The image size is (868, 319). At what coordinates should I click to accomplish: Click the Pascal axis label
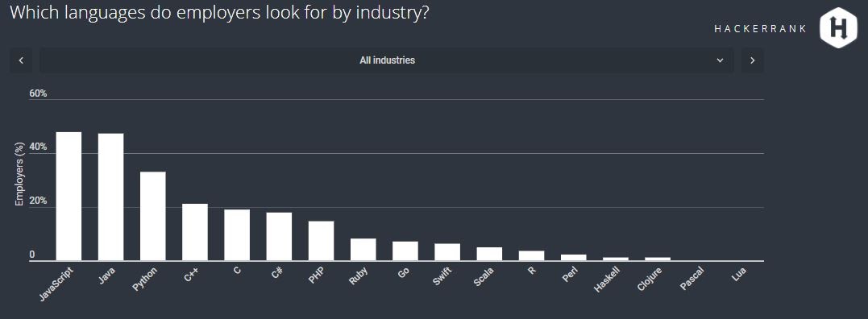pyautogui.click(x=691, y=279)
